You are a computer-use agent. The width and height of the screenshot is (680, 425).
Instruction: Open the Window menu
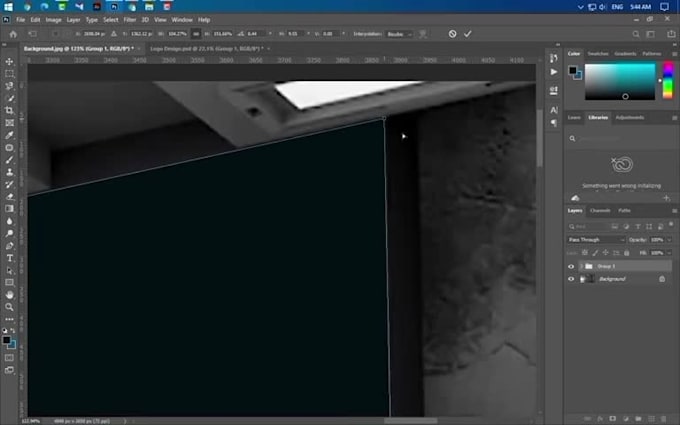click(182, 20)
